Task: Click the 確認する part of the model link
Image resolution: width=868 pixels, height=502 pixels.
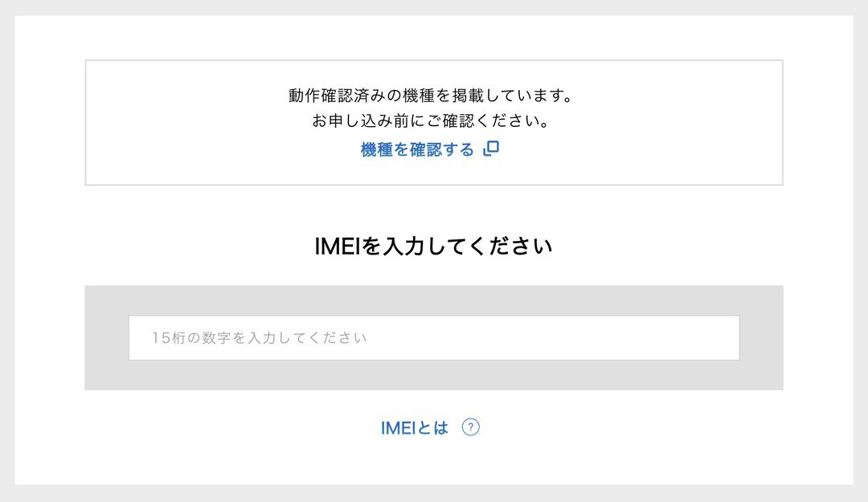Action: tap(442, 149)
